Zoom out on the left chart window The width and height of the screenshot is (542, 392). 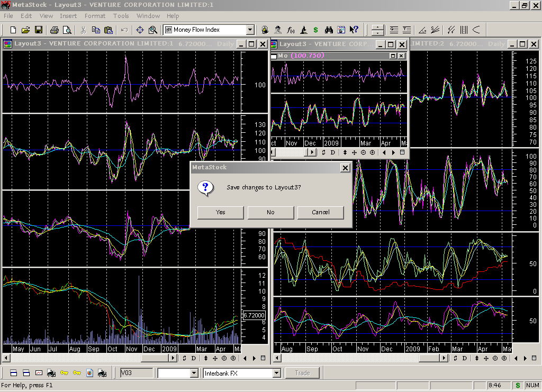[x=224, y=358]
